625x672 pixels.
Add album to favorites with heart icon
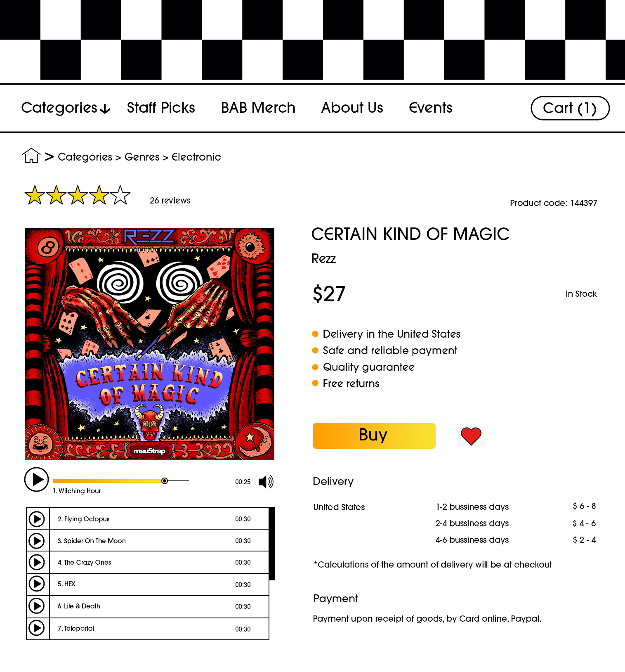(x=471, y=436)
